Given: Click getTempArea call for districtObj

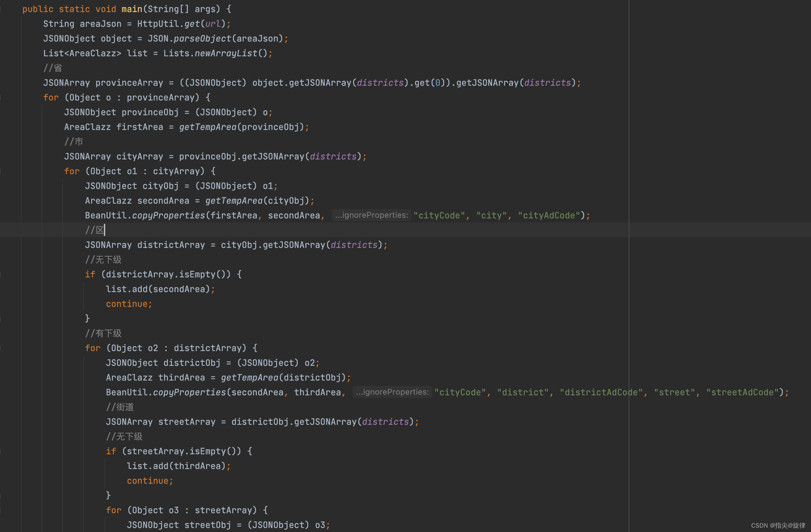Looking at the screenshot, I should [249, 378].
